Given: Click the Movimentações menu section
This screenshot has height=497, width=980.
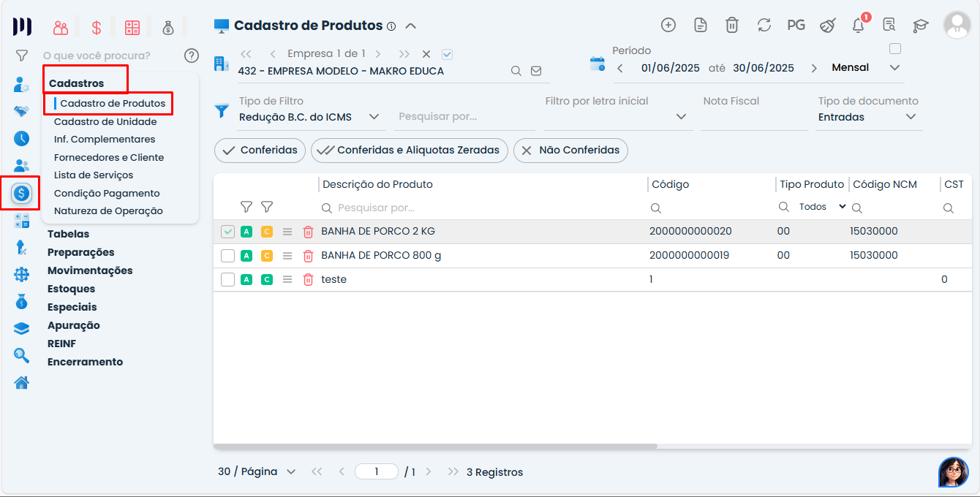Looking at the screenshot, I should click(x=90, y=271).
